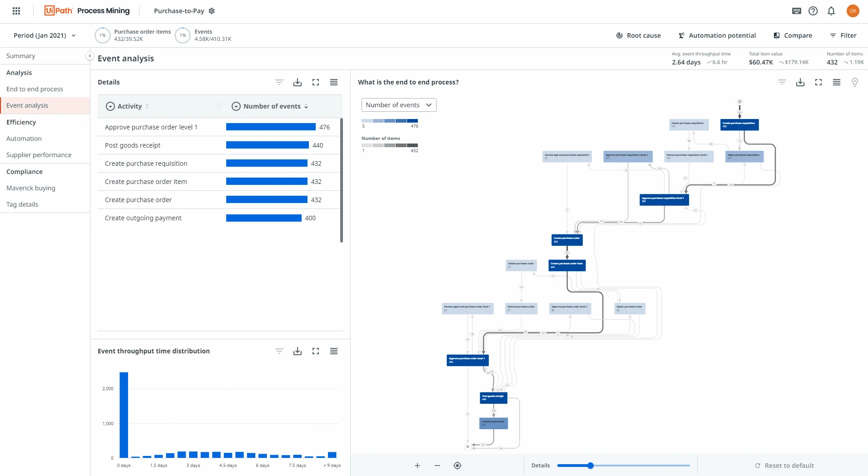
Task: Click the notifications bell icon
Action: (x=831, y=11)
